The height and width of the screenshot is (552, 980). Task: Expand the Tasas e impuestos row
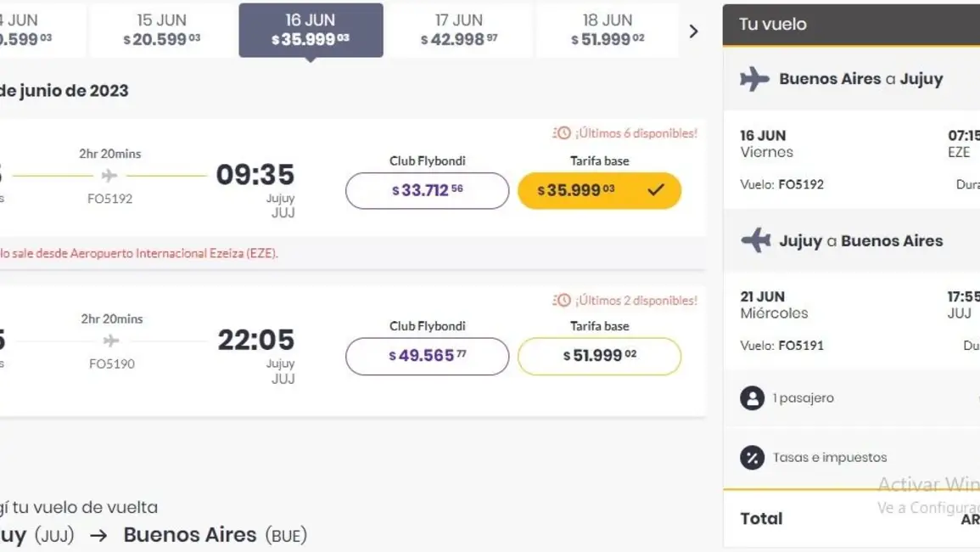pos(851,458)
